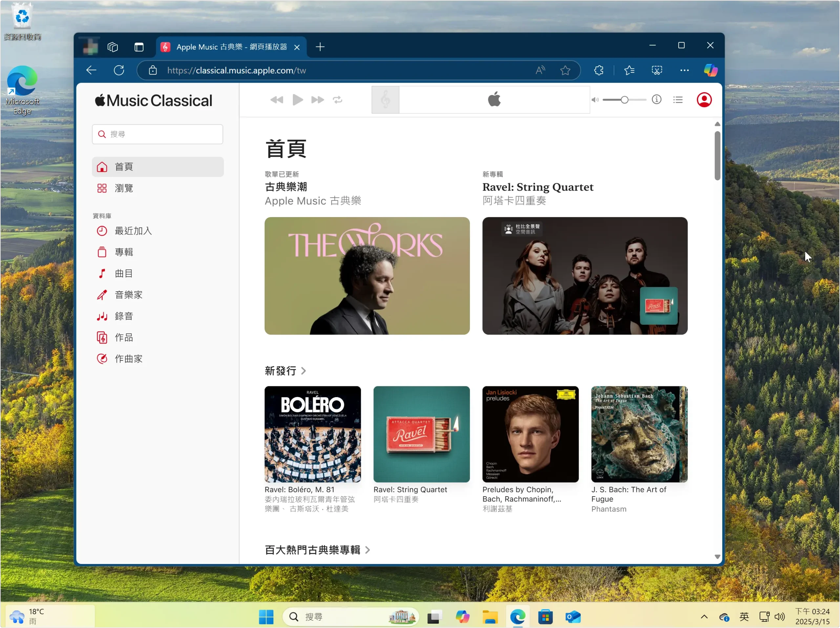Open browser Extensions puzzle icon

click(x=598, y=70)
